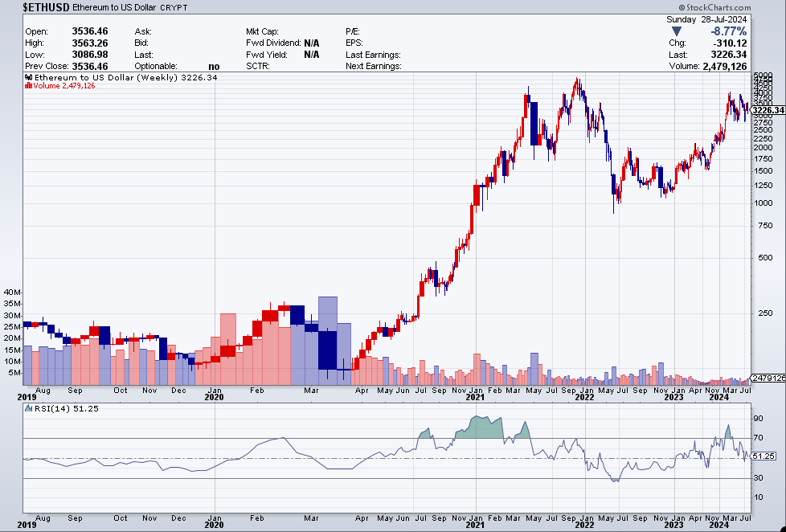Click the 'EPS:' label
Viewport: 786px width, 532px height.
pyautogui.click(x=354, y=43)
